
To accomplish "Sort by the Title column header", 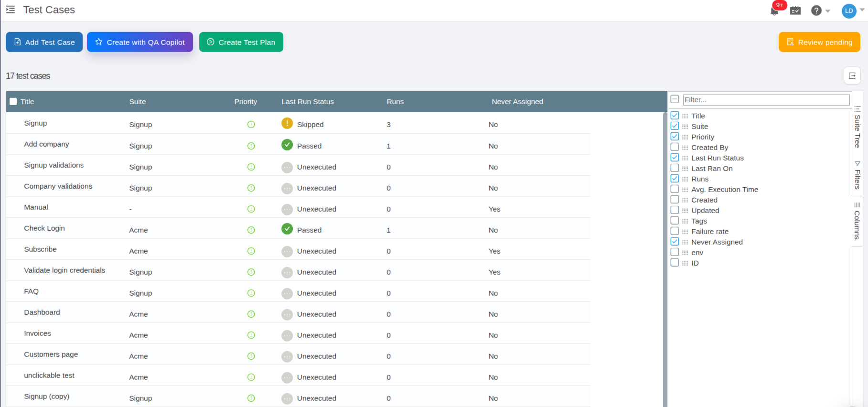I will (x=27, y=102).
